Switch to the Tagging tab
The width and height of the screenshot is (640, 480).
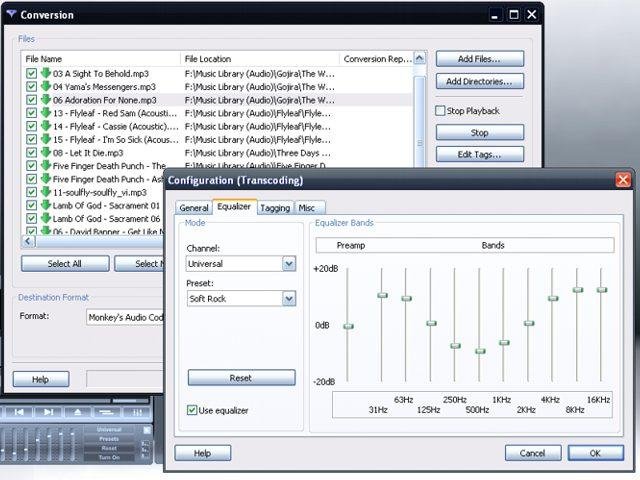[274, 208]
